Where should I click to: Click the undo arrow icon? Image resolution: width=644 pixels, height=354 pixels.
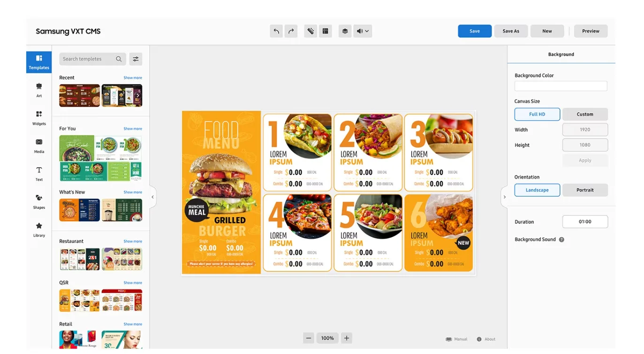276,31
